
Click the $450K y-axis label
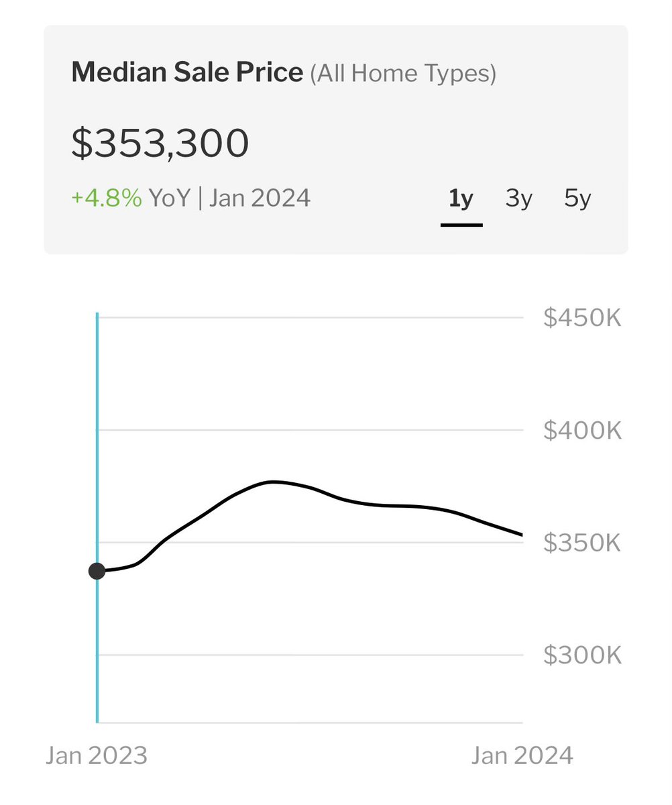pyautogui.click(x=582, y=318)
